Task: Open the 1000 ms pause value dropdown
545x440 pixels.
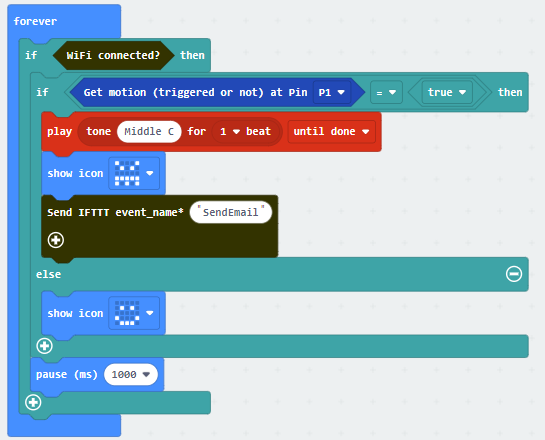Action: click(x=131, y=375)
